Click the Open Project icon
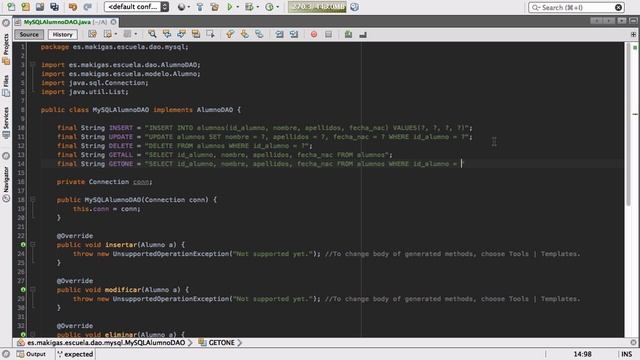Screen dimensions: 640x360 click(40, 7)
